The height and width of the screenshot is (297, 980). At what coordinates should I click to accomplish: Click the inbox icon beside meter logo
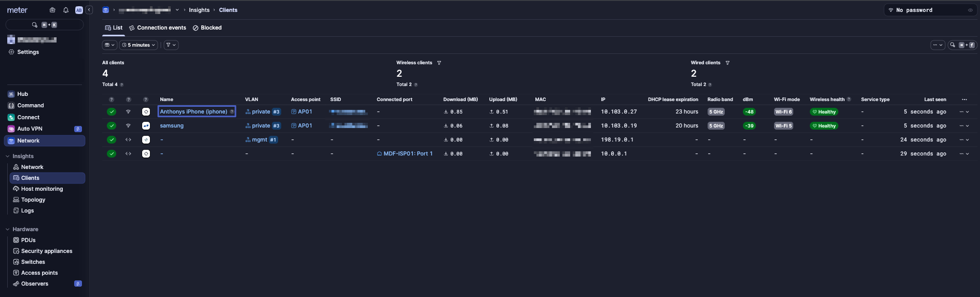(x=52, y=10)
